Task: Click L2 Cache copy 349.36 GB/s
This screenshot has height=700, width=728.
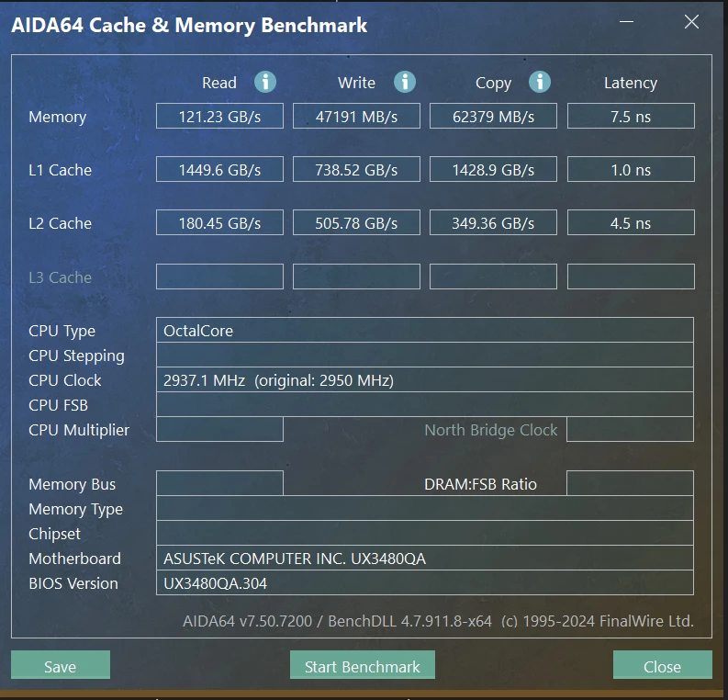Action: (493, 223)
